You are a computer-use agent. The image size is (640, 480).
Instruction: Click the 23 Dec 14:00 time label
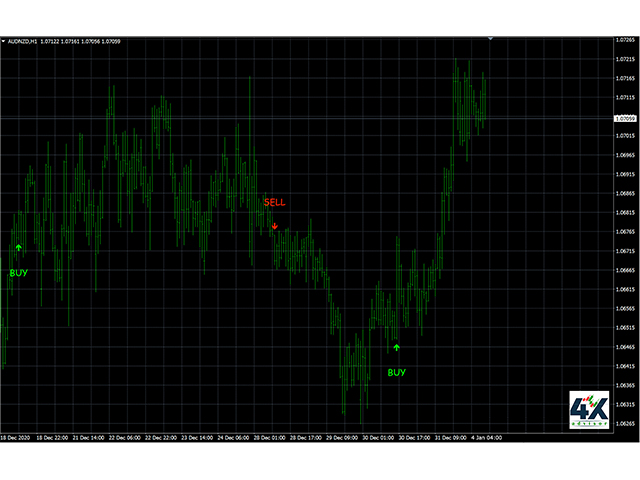click(x=197, y=438)
